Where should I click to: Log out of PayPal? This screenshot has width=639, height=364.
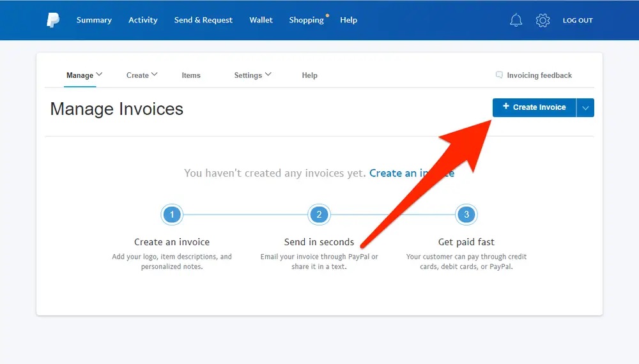coord(578,20)
